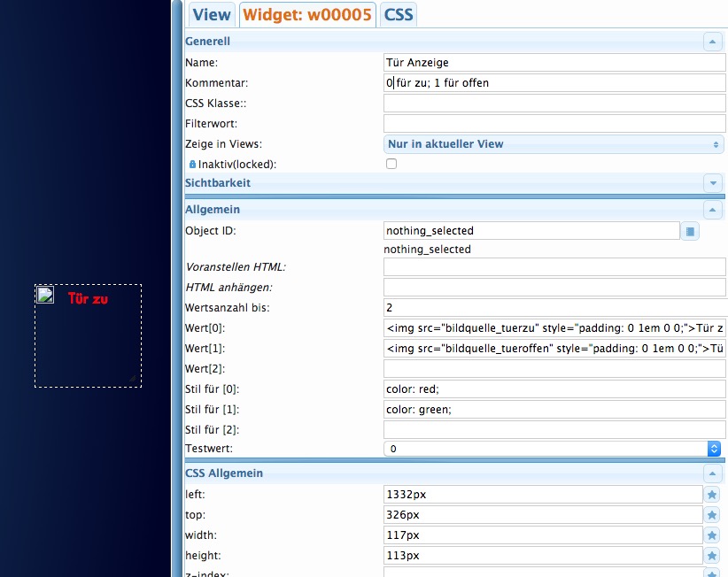
Task: Collapse the CSS Allgemein section
Action: tap(712, 473)
